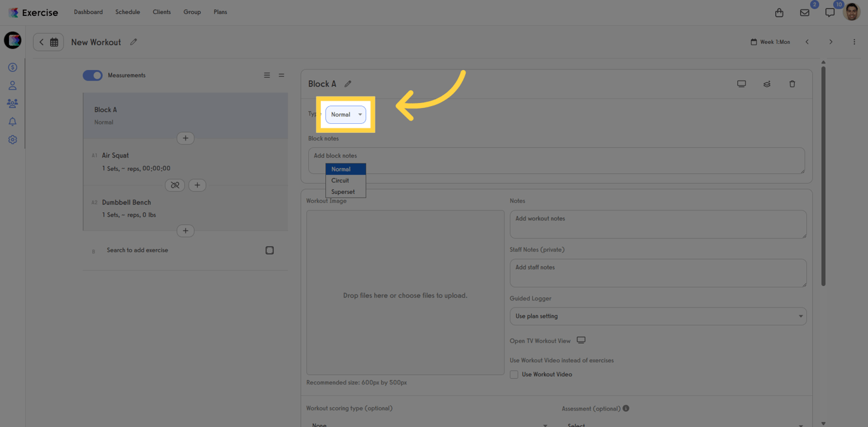Click the back to calendar button

pyautogui.click(x=48, y=42)
